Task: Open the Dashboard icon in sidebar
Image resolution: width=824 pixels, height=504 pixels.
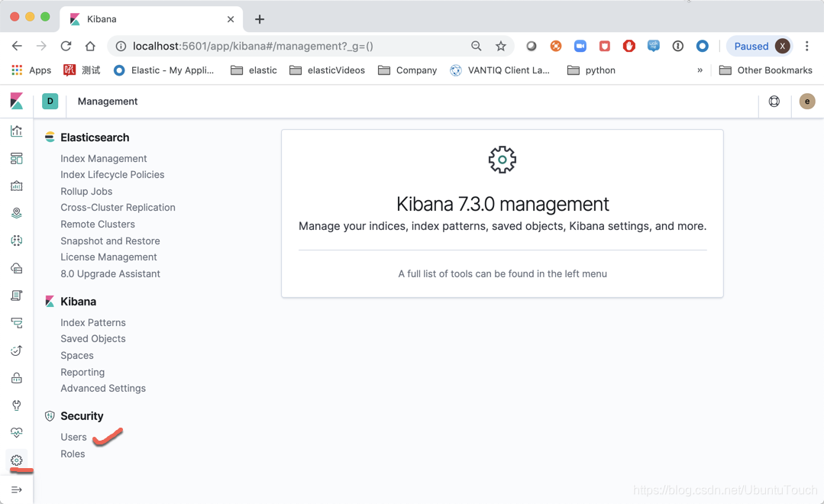Action: coord(16,158)
